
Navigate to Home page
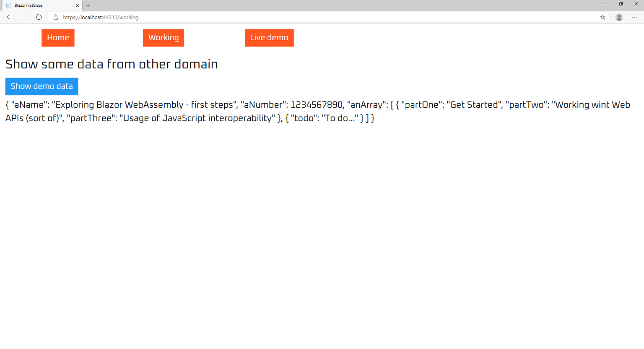coord(58,38)
